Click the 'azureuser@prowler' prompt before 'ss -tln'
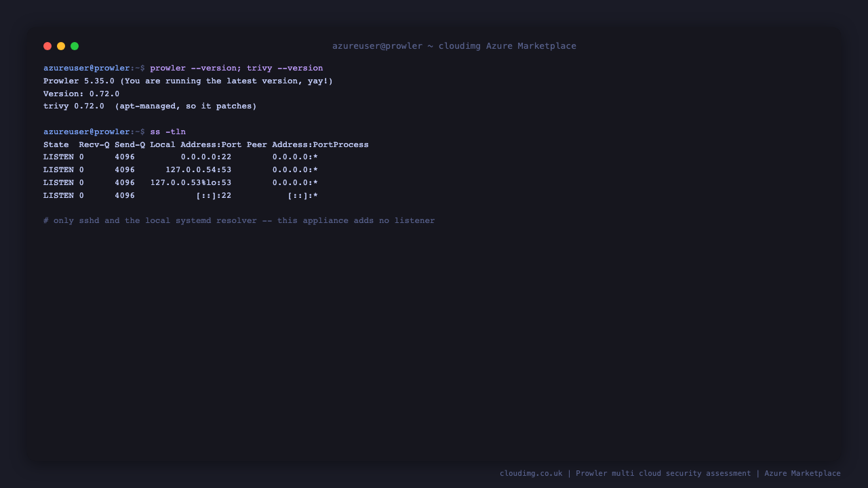 87,132
